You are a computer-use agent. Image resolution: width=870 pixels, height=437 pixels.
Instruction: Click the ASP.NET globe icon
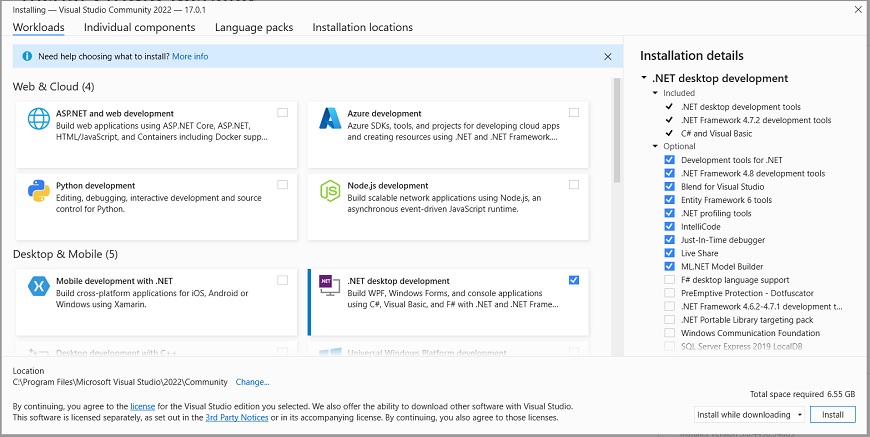[40, 118]
